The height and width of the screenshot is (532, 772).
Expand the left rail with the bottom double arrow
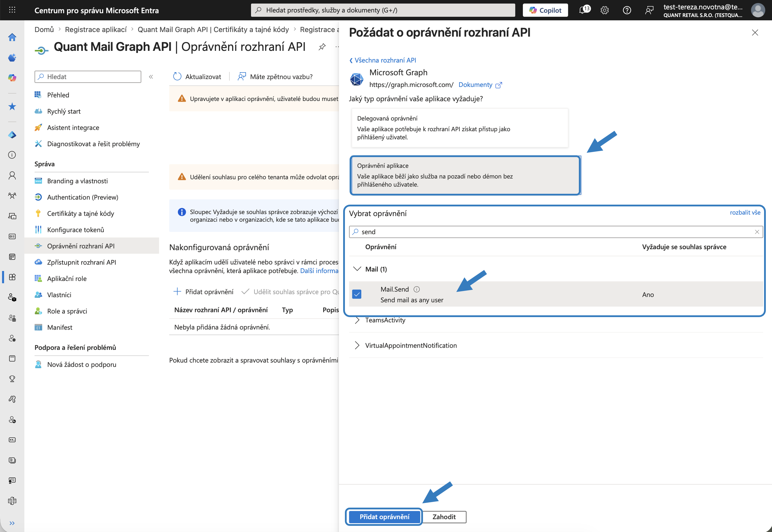[x=12, y=523]
